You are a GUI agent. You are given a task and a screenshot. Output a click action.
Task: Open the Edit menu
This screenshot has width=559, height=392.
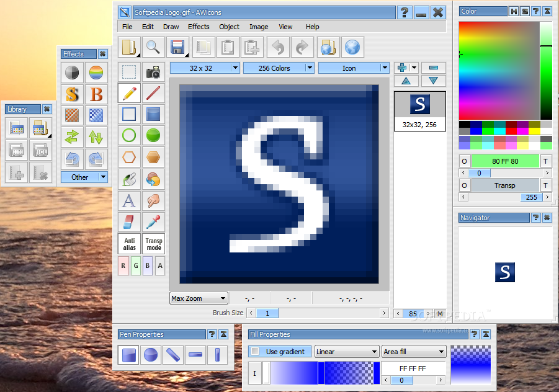(x=148, y=27)
